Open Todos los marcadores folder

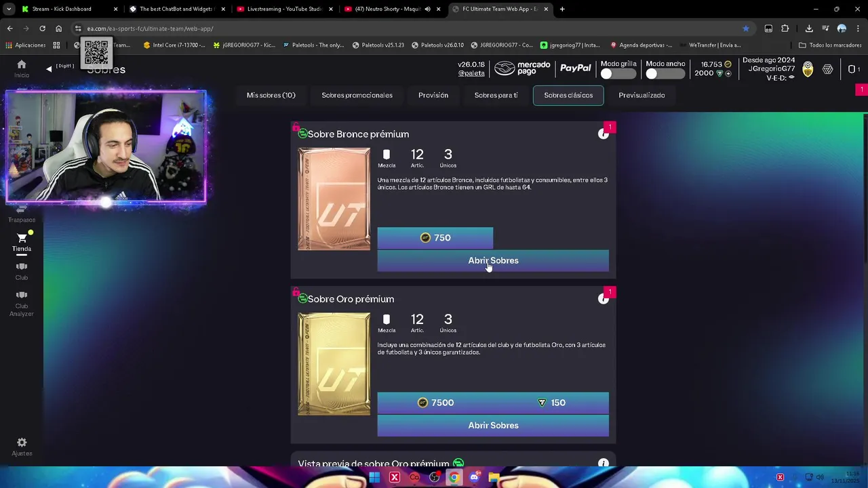point(830,45)
